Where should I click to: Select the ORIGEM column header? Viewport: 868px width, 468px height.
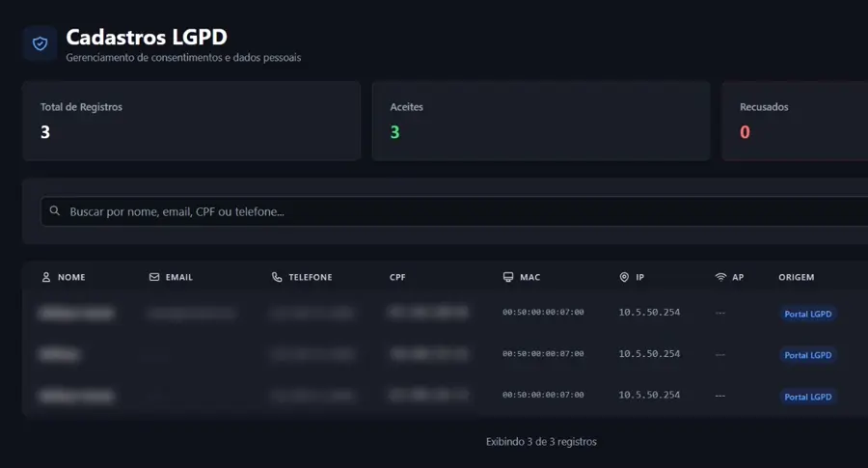tap(796, 277)
